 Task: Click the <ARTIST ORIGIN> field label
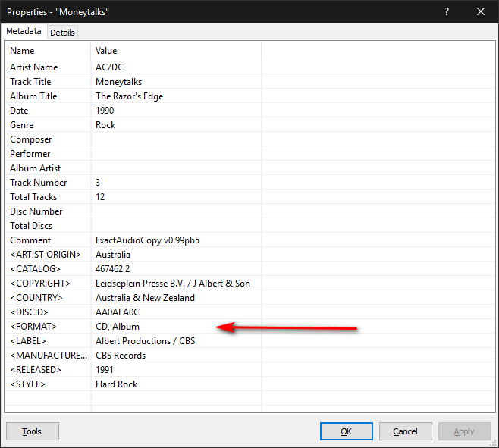coord(46,255)
